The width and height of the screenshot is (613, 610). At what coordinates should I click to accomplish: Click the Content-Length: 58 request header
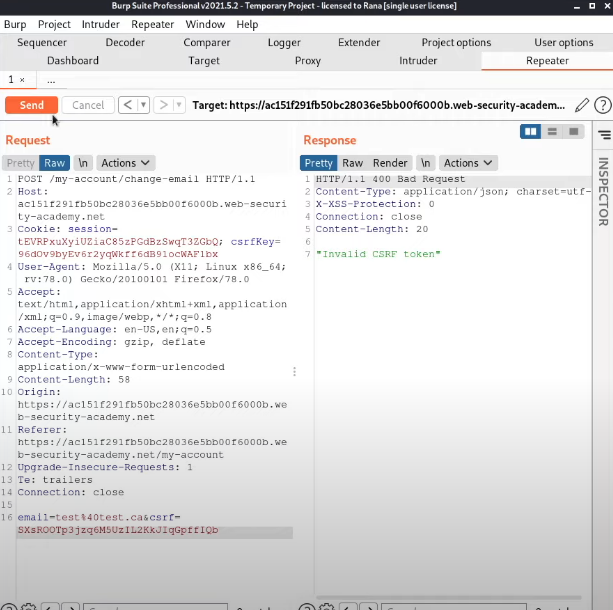pyautogui.click(x=73, y=380)
